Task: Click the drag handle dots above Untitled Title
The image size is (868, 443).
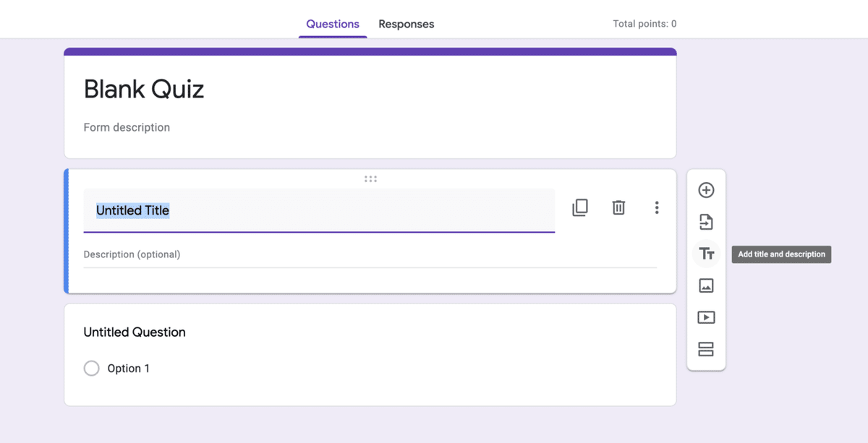Action: (x=370, y=179)
